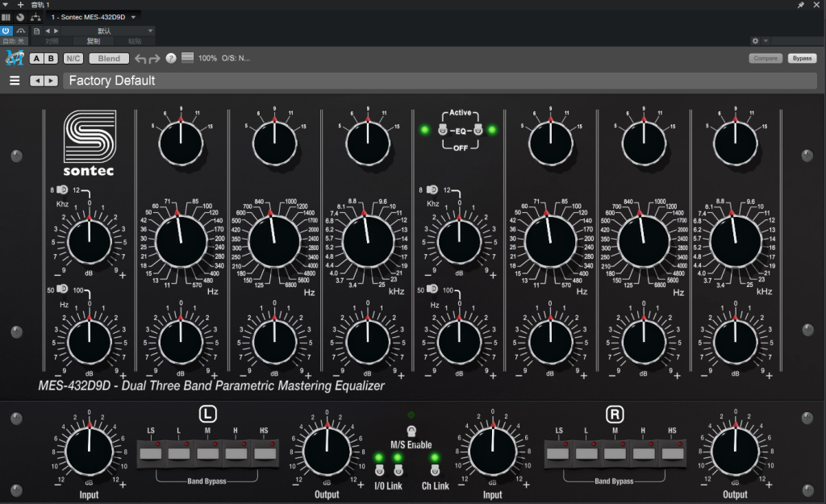Click the add plus icon at top left
The image size is (826, 504).
20,5
